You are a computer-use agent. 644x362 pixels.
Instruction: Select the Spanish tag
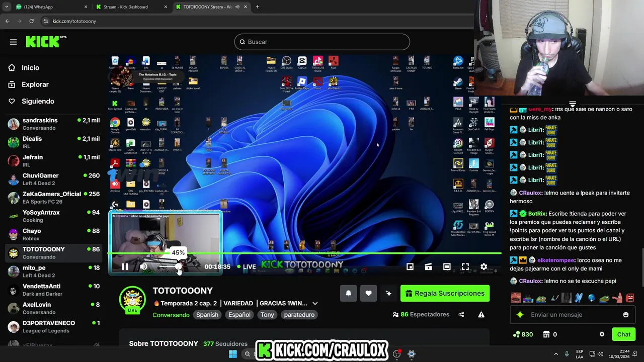pos(207,315)
